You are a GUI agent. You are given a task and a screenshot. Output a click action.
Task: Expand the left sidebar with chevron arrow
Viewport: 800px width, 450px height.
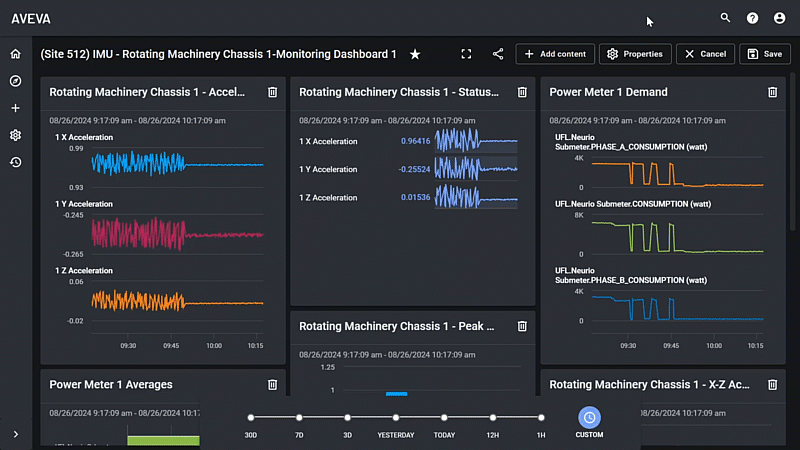tap(15, 434)
